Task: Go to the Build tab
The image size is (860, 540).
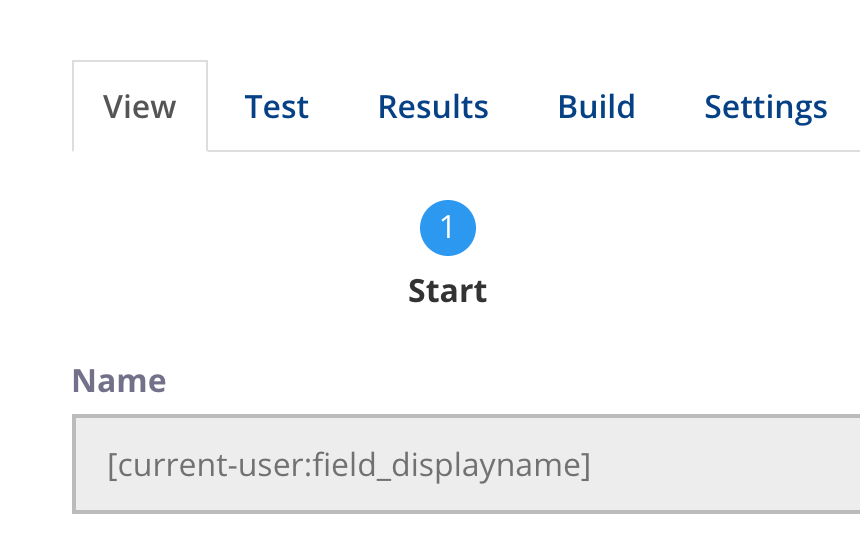Action: (x=596, y=106)
